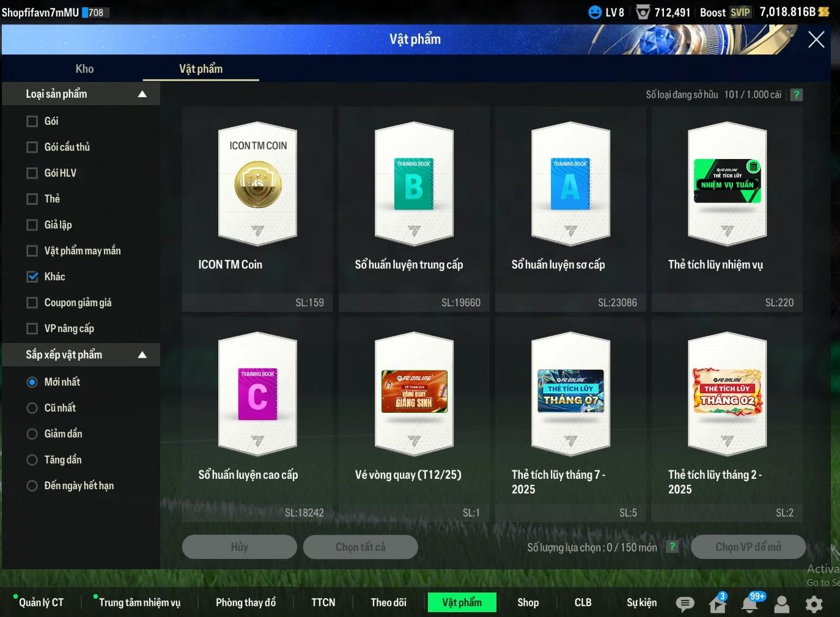The width and height of the screenshot is (840, 617).
Task: Select the Cũ nhất sort option
Action: click(32, 408)
